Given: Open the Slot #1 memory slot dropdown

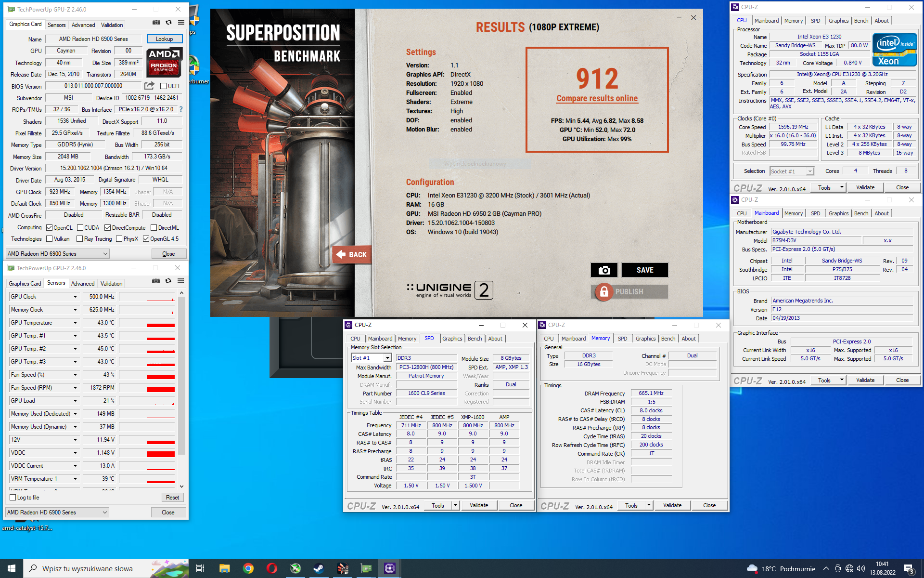Looking at the screenshot, I should (371, 358).
